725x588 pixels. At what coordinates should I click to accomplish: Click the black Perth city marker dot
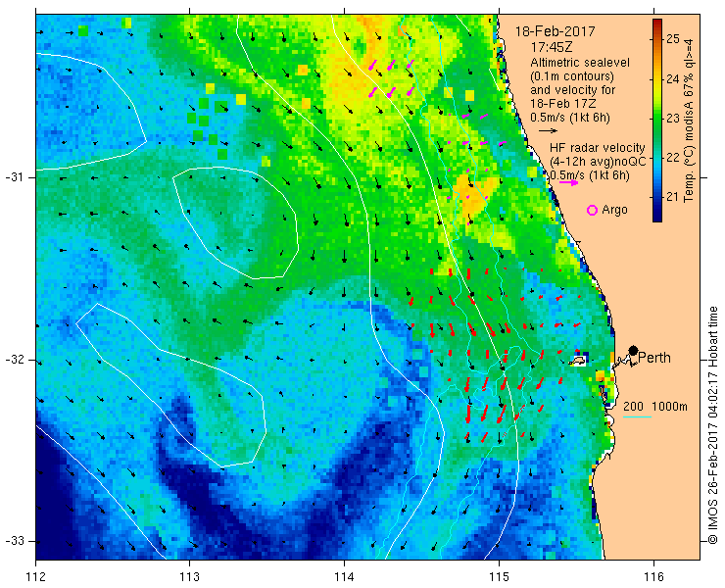634,351
